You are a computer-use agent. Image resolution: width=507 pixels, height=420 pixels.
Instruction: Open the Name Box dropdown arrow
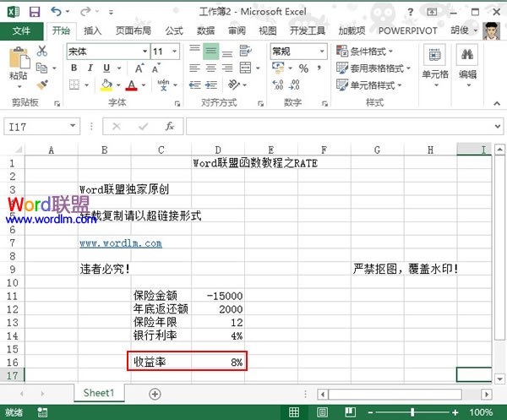(73, 126)
